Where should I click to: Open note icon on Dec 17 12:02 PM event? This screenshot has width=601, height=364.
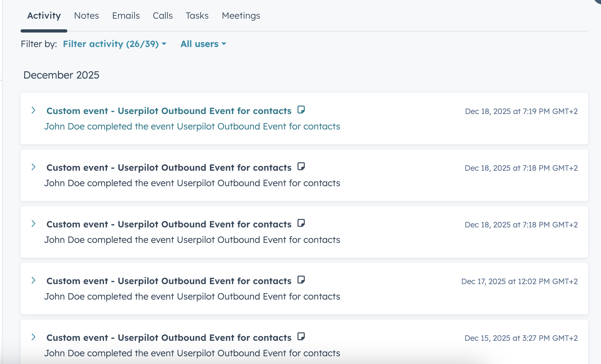coord(301,280)
